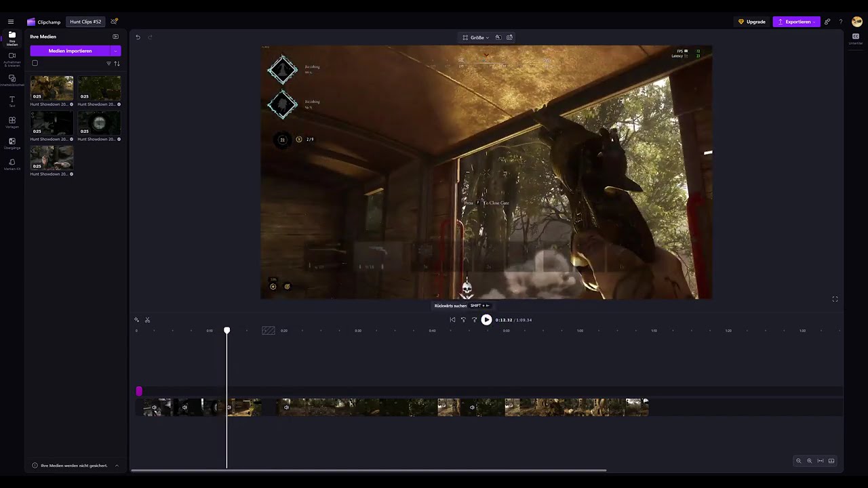
Task: Click the Medien importieren button
Action: click(70, 51)
